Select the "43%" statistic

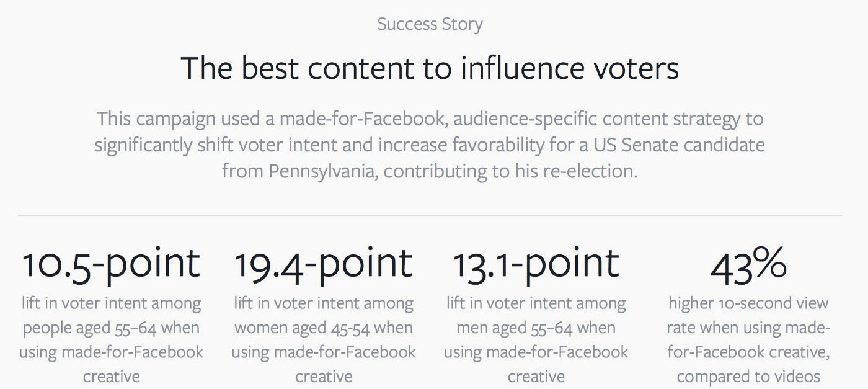click(x=748, y=264)
